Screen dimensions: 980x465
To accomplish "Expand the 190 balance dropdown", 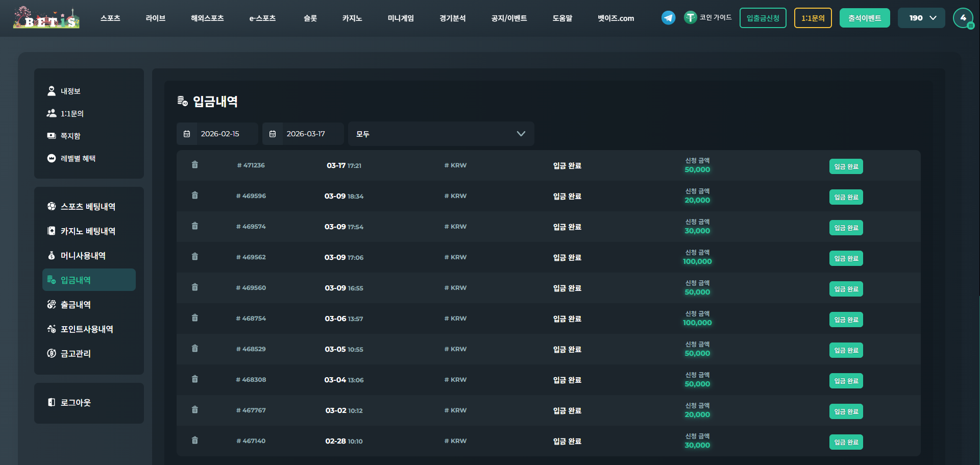I will pyautogui.click(x=921, y=18).
